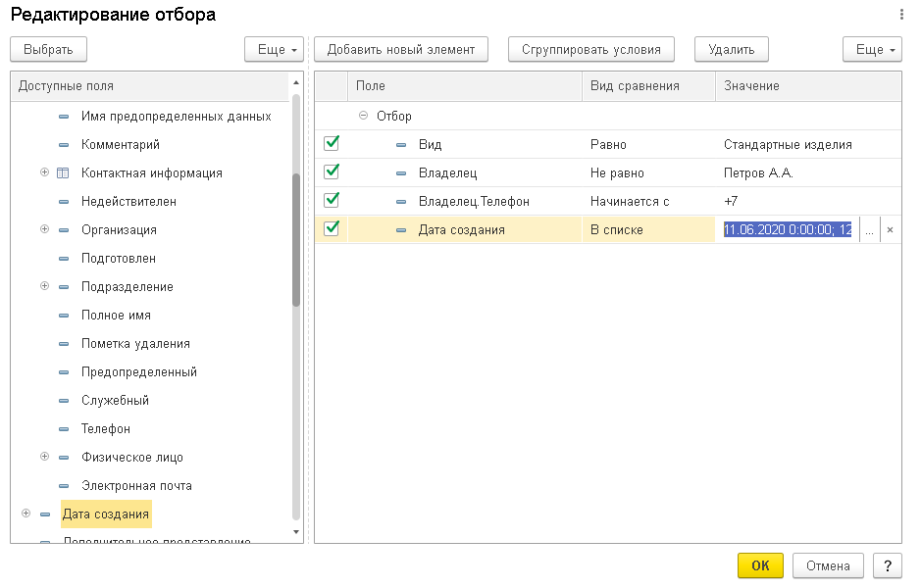Collapse the Отбор group in conditions
This screenshot has height=588, width=921.
[363, 116]
